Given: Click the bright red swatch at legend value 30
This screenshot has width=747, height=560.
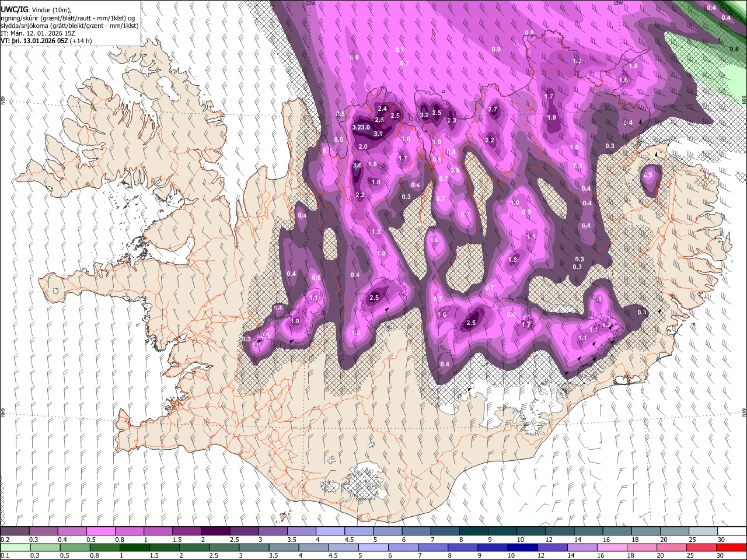Looking at the screenshot, I should (732, 547).
